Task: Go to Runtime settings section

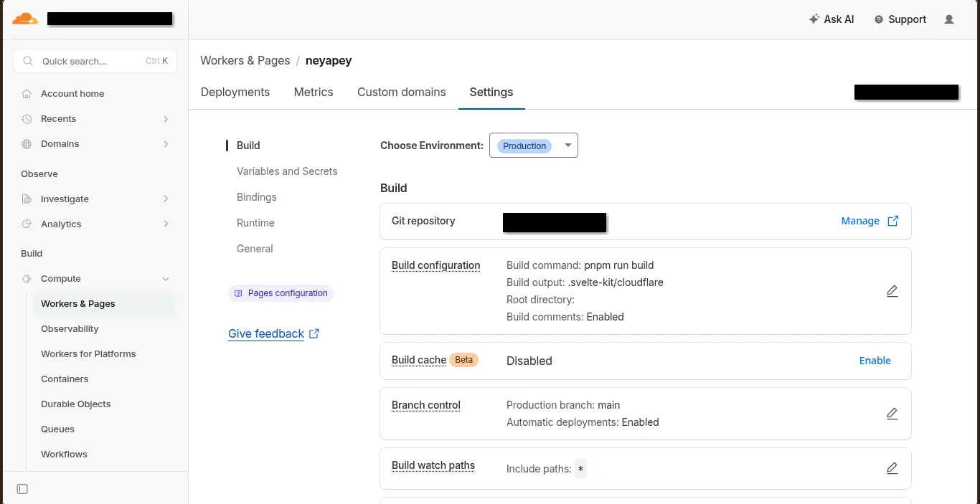Action: point(255,223)
